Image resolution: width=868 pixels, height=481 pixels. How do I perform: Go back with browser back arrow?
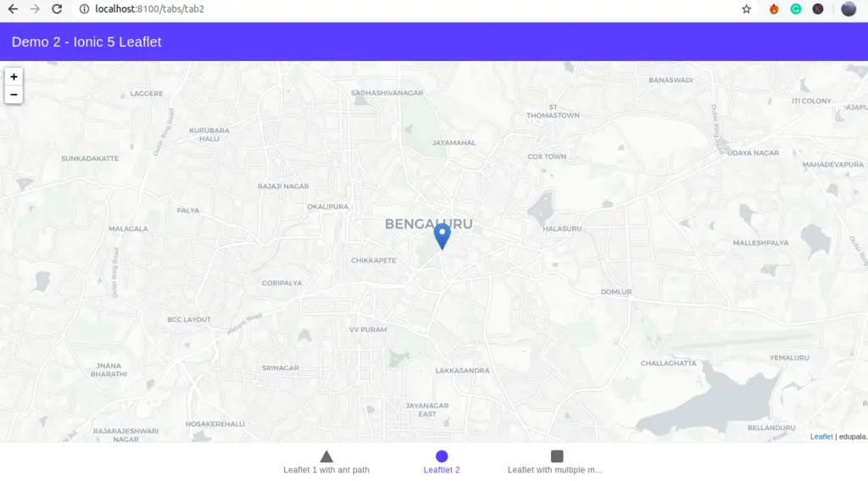[13, 8]
